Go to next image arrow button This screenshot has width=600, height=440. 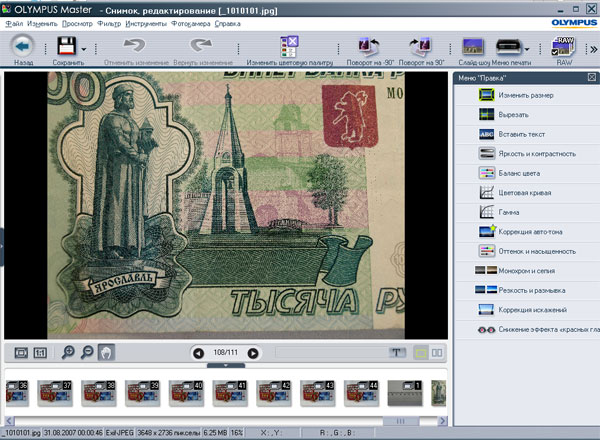tap(253, 353)
